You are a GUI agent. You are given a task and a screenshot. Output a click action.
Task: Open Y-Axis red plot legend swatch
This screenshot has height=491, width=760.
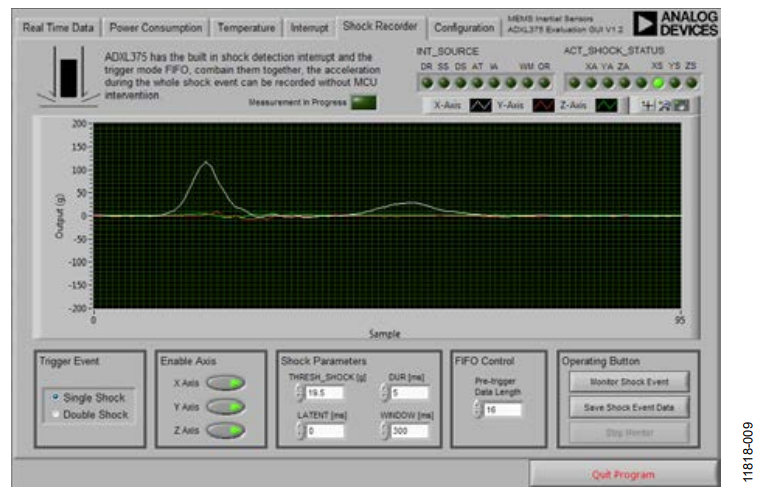(x=543, y=105)
